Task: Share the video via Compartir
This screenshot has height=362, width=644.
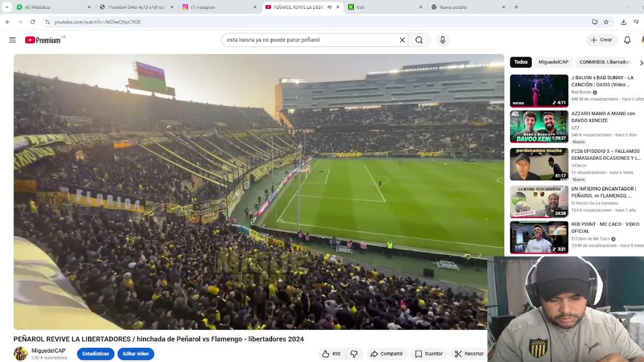Action: (387, 354)
